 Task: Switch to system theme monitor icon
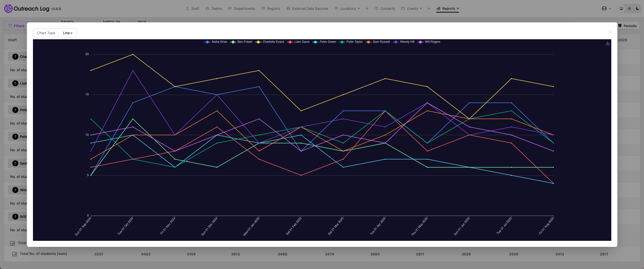pos(621,9)
